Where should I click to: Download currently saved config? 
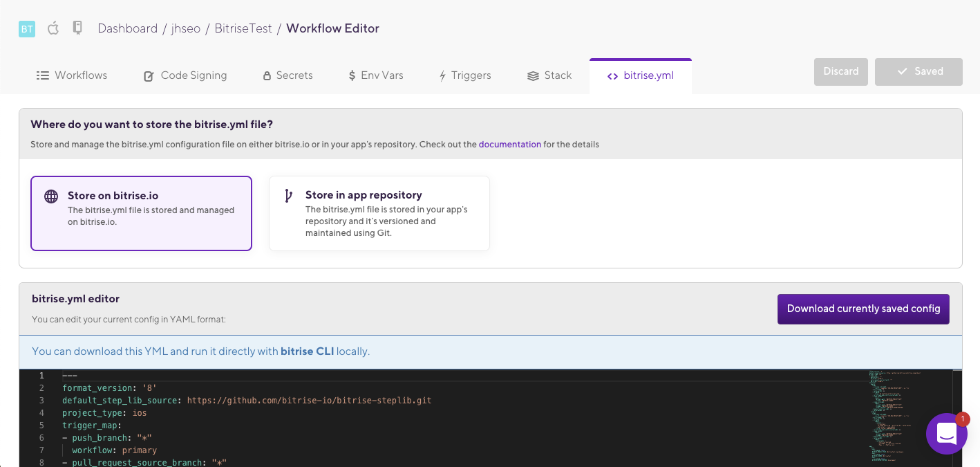863,309
